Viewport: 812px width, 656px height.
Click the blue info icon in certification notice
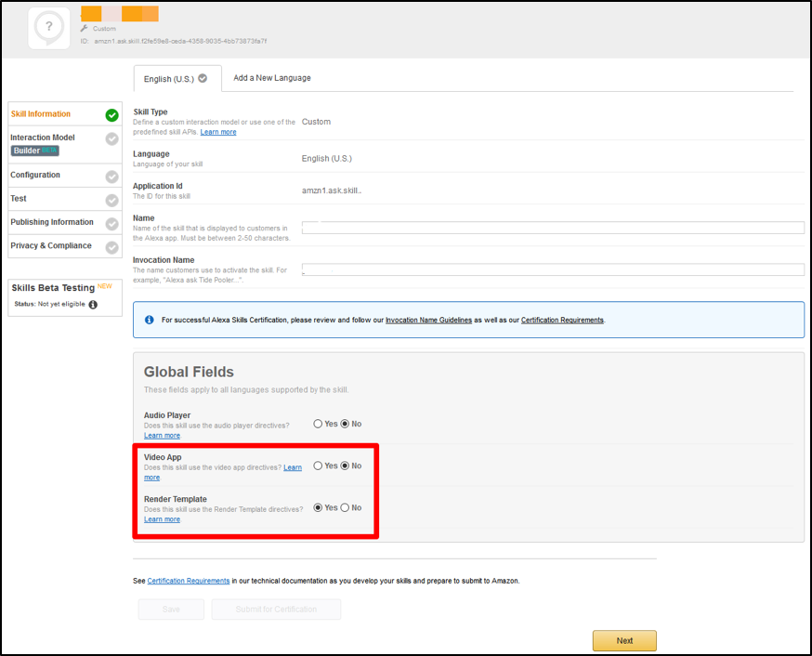click(150, 320)
